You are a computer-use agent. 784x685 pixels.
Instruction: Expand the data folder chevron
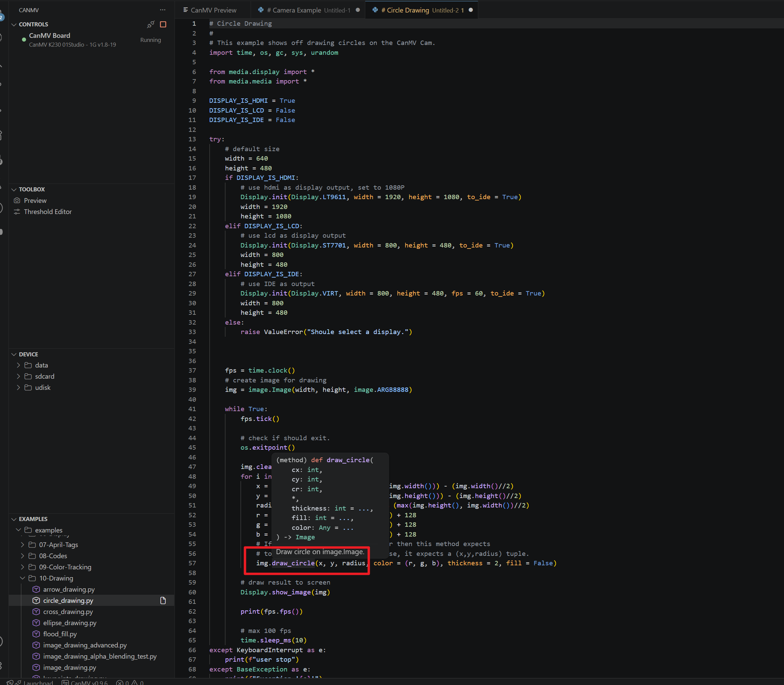pyautogui.click(x=18, y=365)
